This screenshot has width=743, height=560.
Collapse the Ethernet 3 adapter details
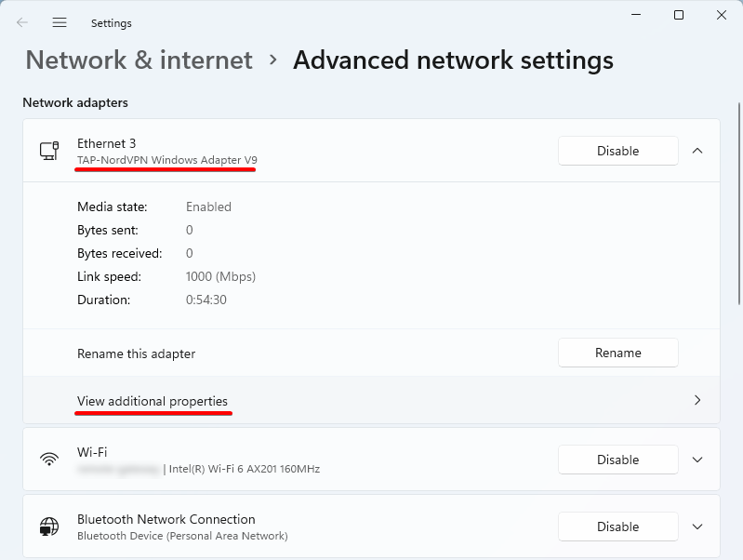tap(697, 151)
